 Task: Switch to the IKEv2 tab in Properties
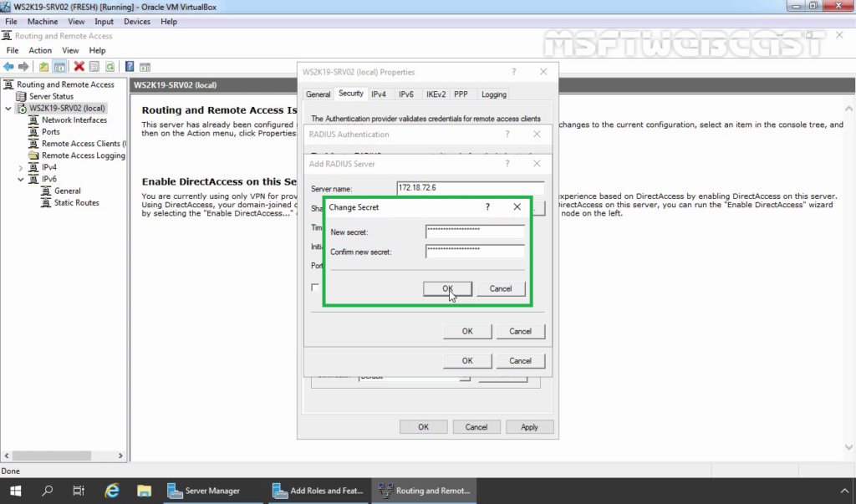point(436,94)
